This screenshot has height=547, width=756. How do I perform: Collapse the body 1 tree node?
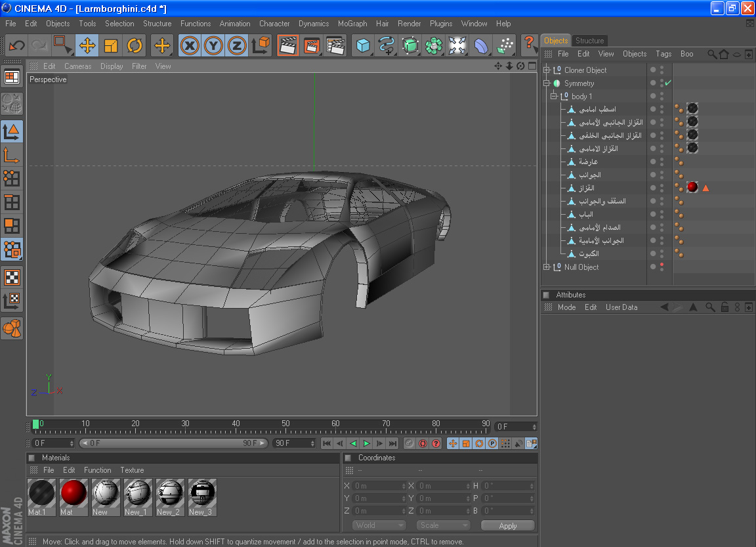click(x=554, y=96)
